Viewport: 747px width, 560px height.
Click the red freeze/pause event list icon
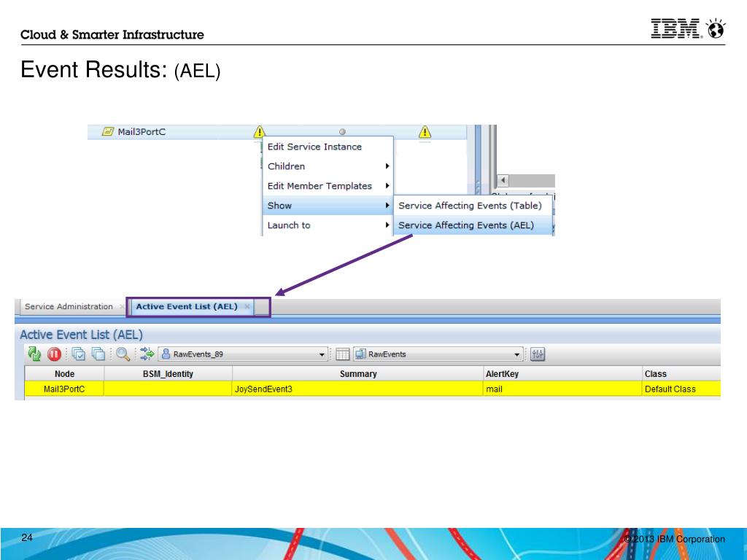click(54, 354)
